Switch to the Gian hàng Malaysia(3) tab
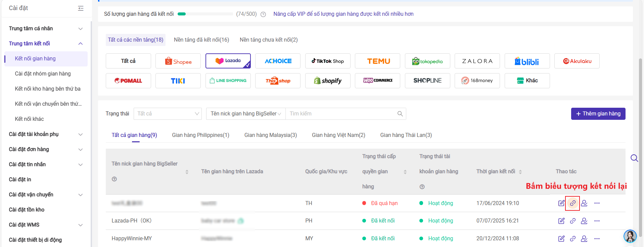This screenshot has height=247, width=644. tap(270, 135)
